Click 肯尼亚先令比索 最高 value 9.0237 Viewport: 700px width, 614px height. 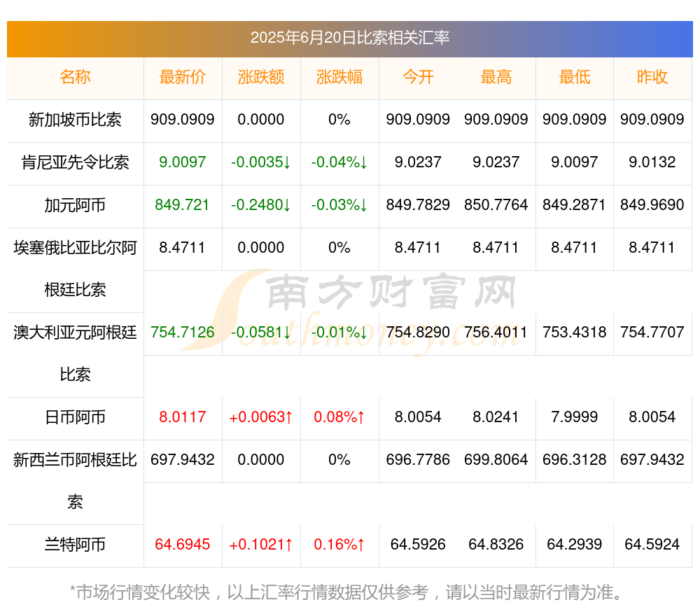pos(496,162)
